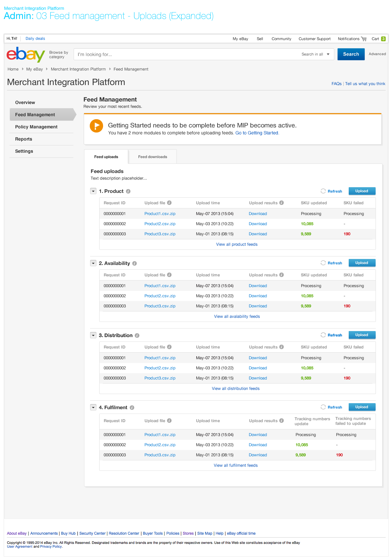Click Upload file info icon in Distribution table

pyautogui.click(x=169, y=347)
